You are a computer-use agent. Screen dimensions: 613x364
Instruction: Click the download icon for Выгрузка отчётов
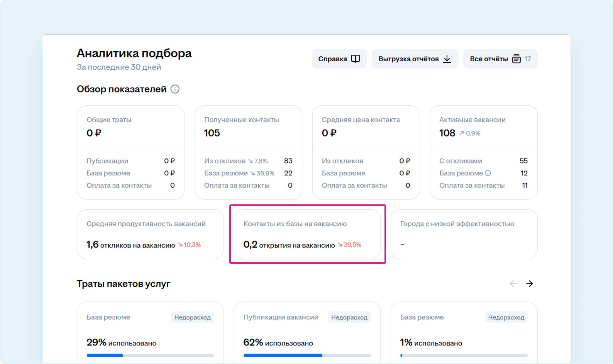coord(447,59)
